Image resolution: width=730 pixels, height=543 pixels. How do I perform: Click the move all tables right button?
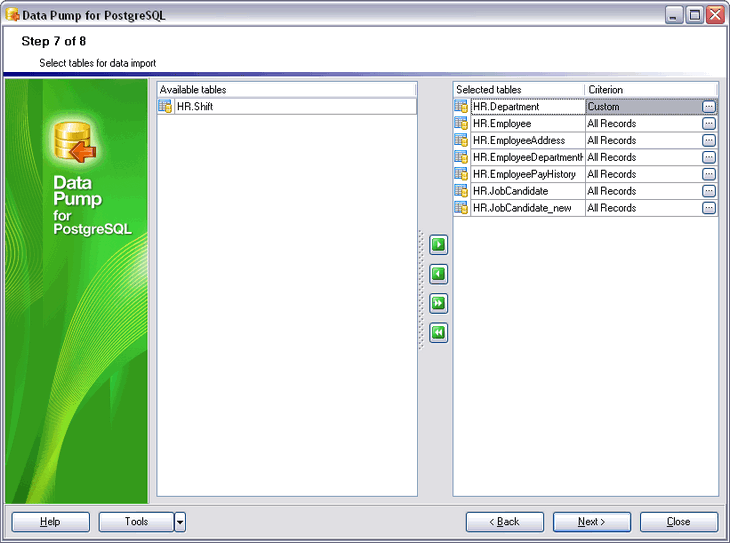pyautogui.click(x=438, y=303)
